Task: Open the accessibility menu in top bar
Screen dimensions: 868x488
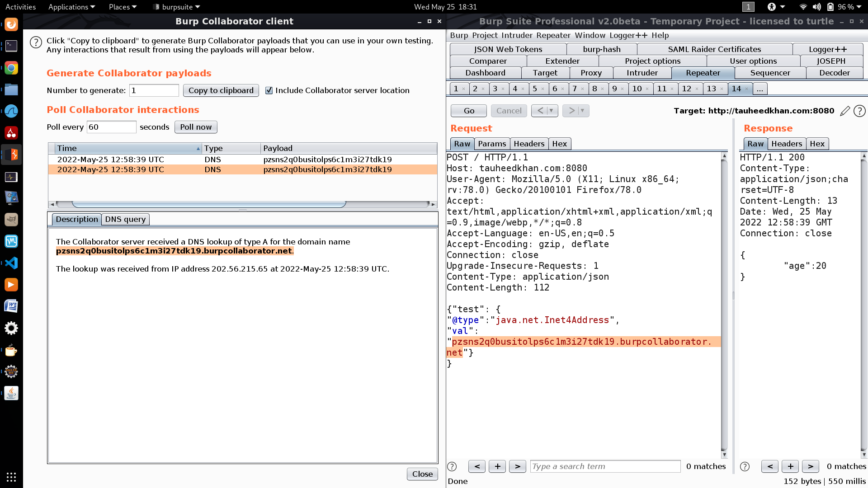Action: tap(776, 7)
